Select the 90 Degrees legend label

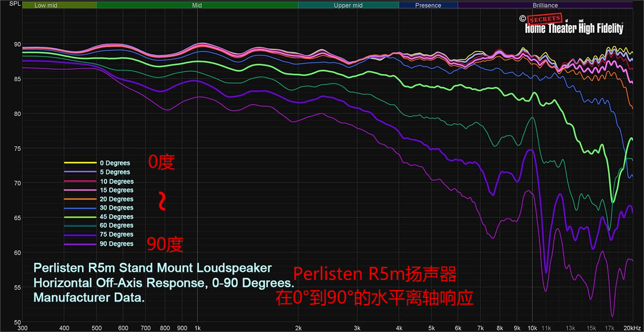pyautogui.click(x=116, y=244)
